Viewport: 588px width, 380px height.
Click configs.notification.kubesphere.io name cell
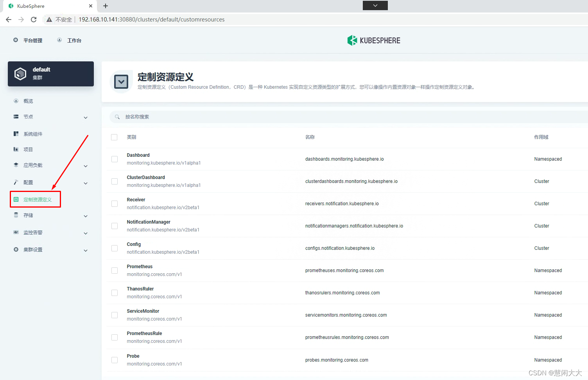(x=340, y=248)
